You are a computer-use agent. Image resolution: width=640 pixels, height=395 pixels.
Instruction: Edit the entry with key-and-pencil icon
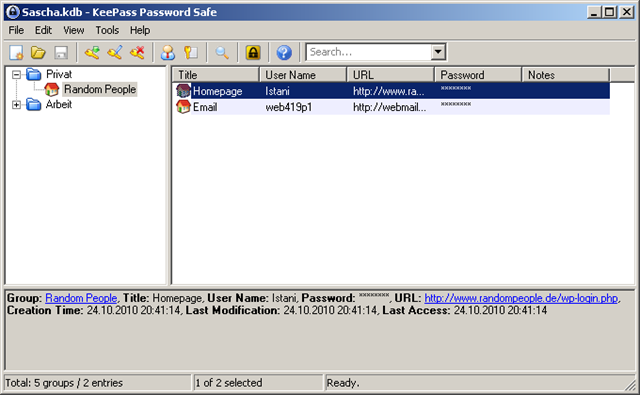(115, 53)
